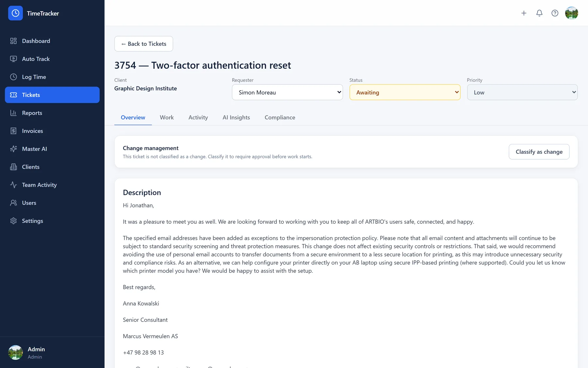Switch to the Compliance tab
Image resolution: width=588 pixels, height=368 pixels.
click(x=280, y=117)
